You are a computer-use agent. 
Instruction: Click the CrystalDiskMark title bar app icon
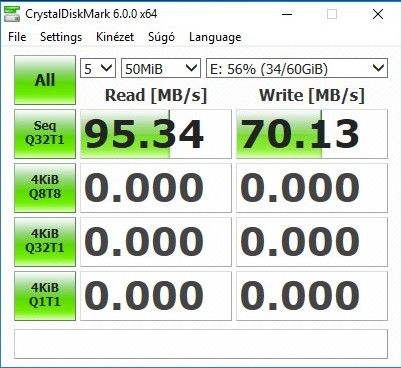(12, 14)
